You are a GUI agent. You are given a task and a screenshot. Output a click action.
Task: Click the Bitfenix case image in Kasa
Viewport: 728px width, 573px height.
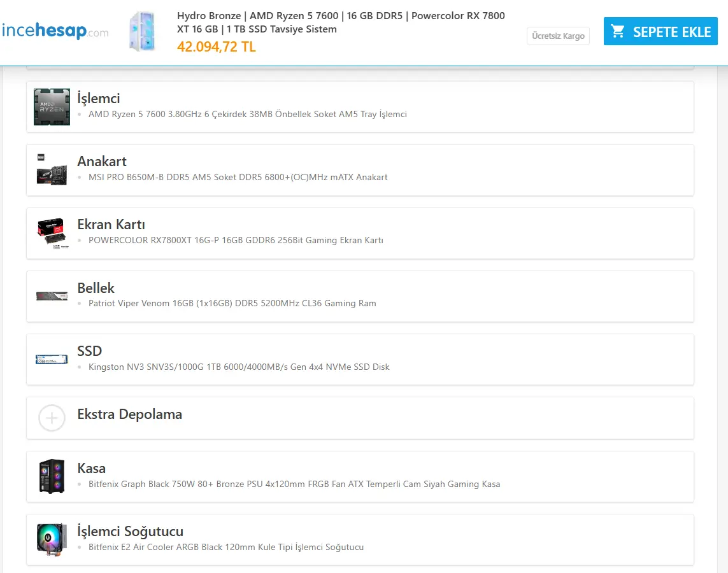point(52,476)
